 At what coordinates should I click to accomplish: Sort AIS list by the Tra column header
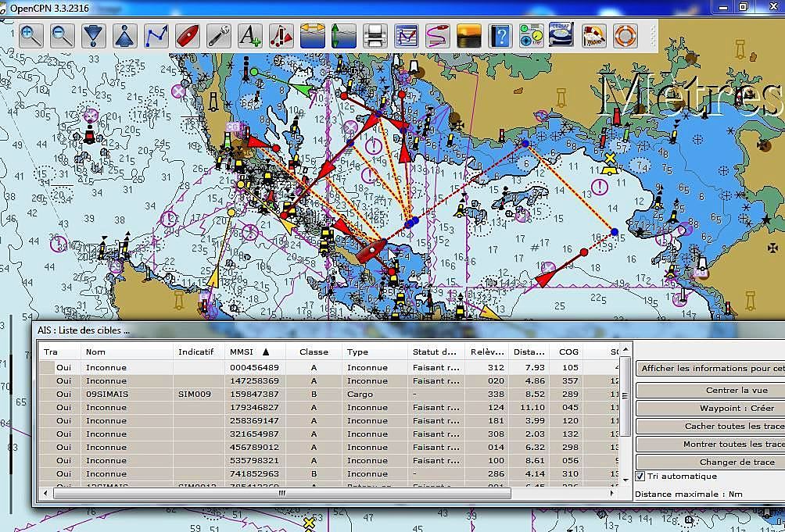tap(60, 352)
